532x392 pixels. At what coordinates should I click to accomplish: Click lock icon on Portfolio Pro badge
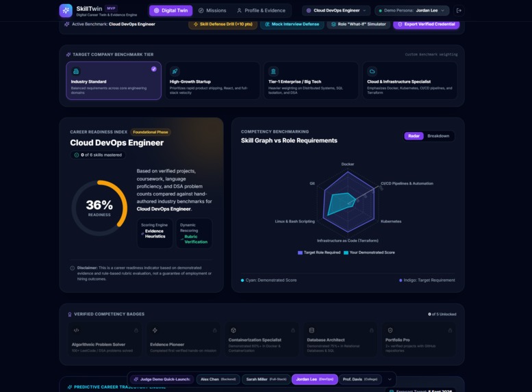click(450, 330)
